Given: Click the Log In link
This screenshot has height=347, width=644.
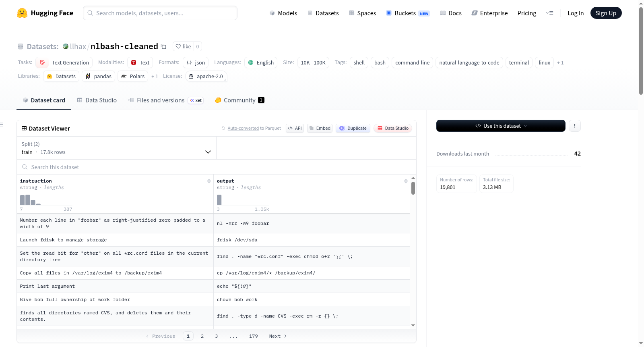Looking at the screenshot, I should (576, 13).
